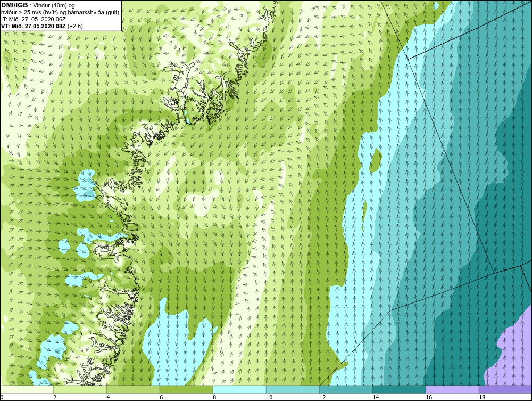Click the legend value label '2'
This screenshot has width=532, height=401.
pos(55,397)
